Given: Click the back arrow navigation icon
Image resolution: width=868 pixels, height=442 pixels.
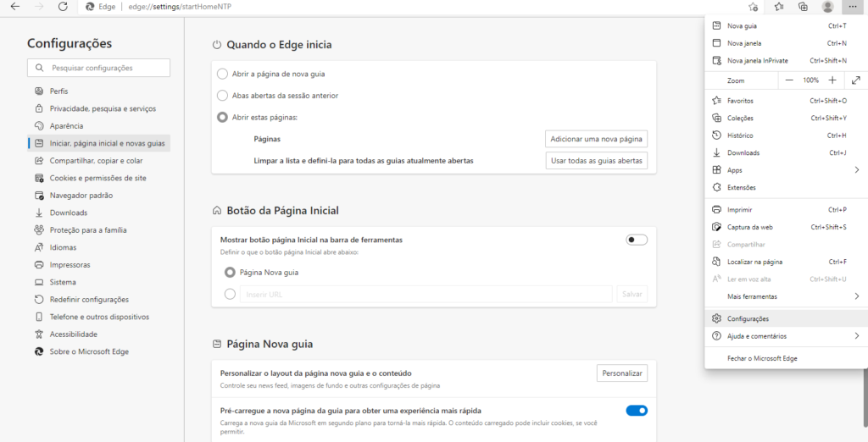Looking at the screenshot, I should [15, 7].
